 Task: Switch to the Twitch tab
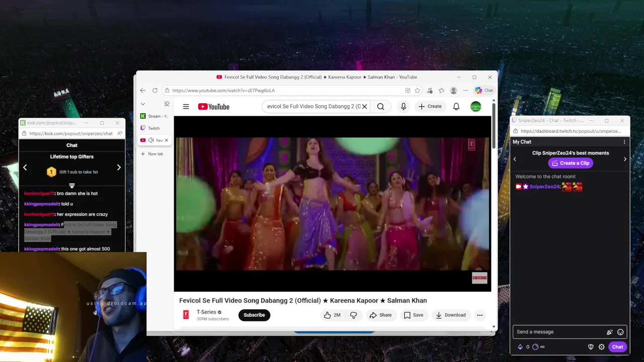pyautogui.click(x=155, y=128)
